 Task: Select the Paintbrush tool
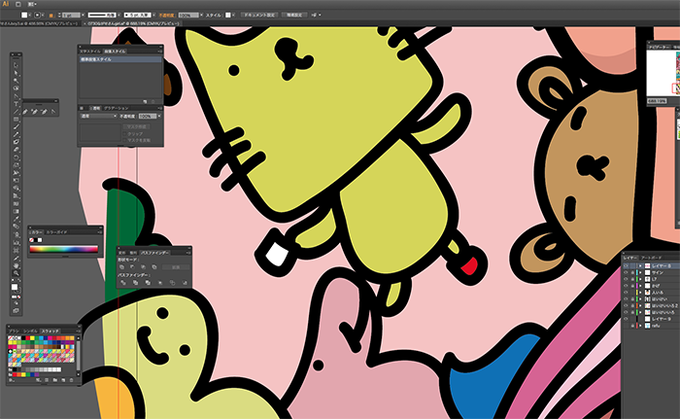(x=16, y=126)
